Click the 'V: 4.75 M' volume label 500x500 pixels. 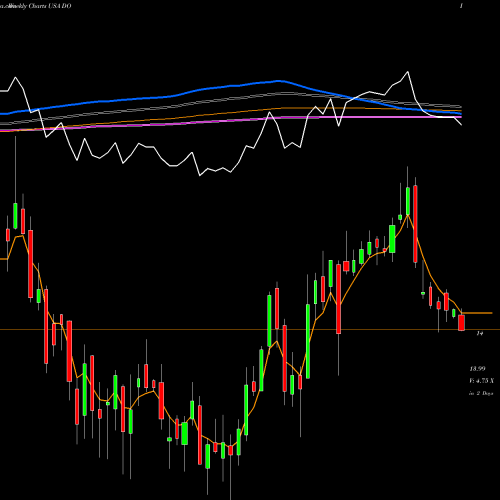(481, 381)
